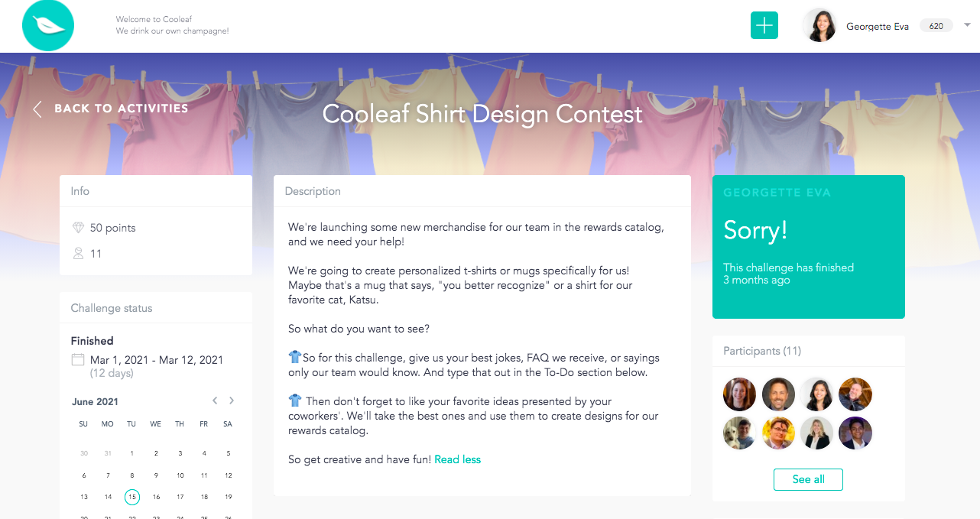Screen dimensions: 980x519
Task: Click the participants person icon in Info
Action: pos(78,254)
